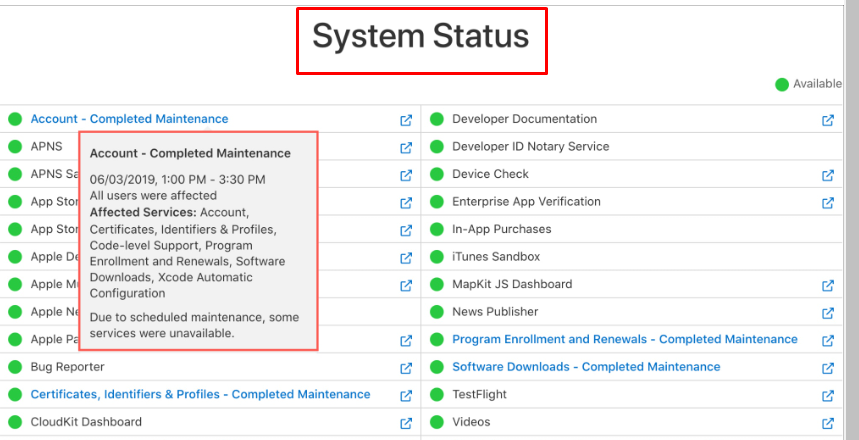This screenshot has width=859, height=440.
Task: Click 'Affected Services:' label in tooltip
Action: [143, 212]
